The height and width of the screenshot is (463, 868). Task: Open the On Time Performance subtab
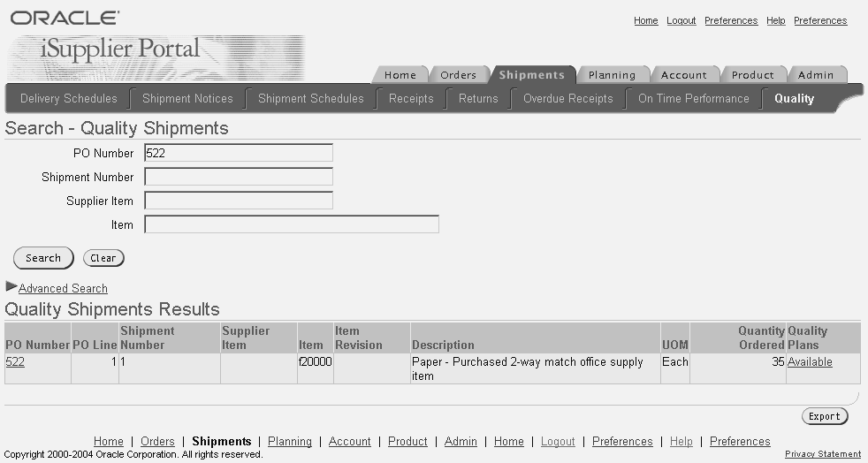694,98
